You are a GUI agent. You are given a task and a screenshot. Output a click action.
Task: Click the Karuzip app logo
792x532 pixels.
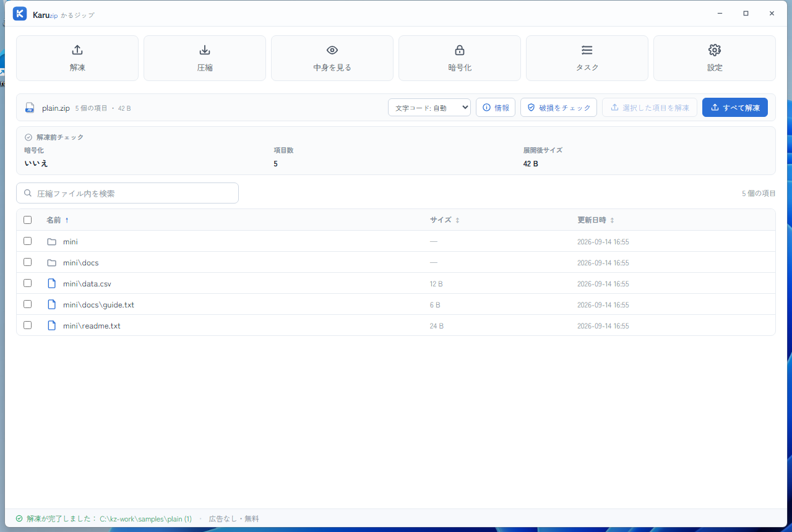click(x=20, y=14)
